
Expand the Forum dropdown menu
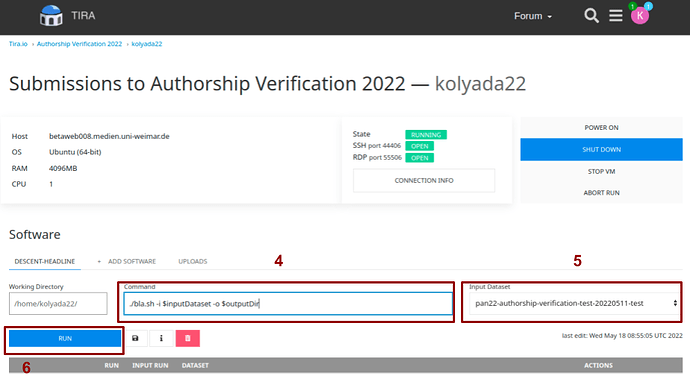532,16
